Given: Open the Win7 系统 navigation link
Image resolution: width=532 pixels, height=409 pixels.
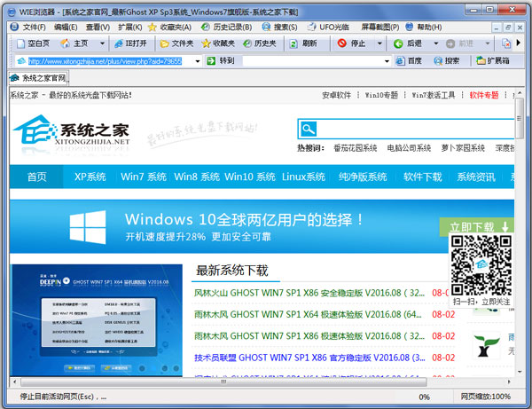Looking at the screenshot, I should point(144,177).
